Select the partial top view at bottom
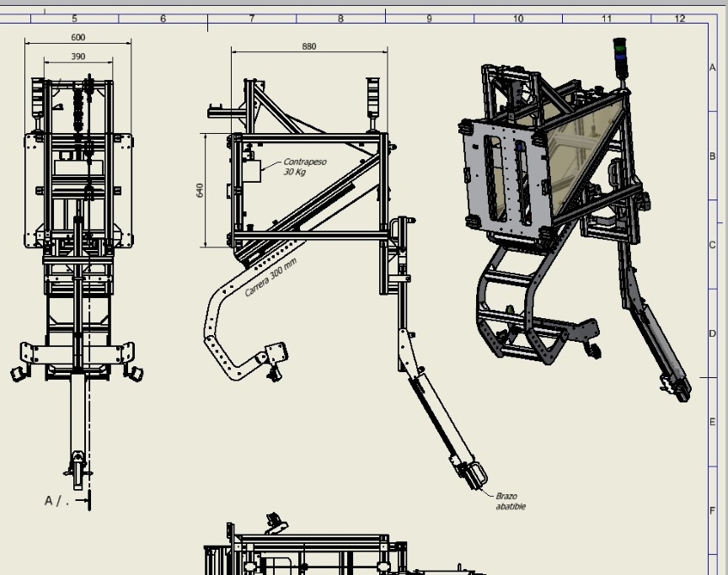The height and width of the screenshot is (575, 728). pos(337,551)
